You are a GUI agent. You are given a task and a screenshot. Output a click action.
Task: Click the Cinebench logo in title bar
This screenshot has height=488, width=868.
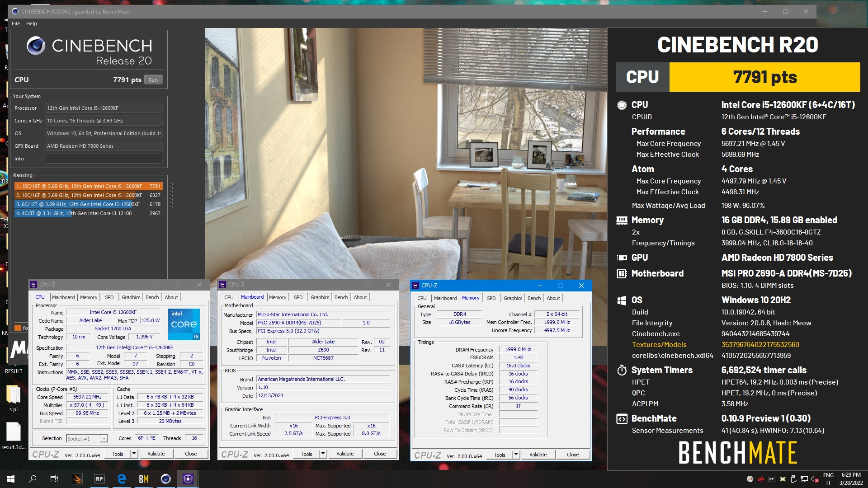pos(15,11)
